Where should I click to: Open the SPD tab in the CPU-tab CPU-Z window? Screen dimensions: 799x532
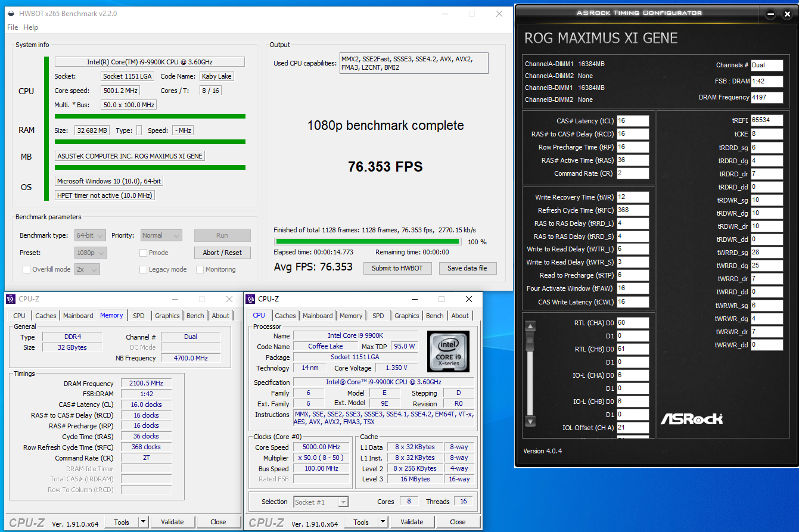(x=378, y=316)
